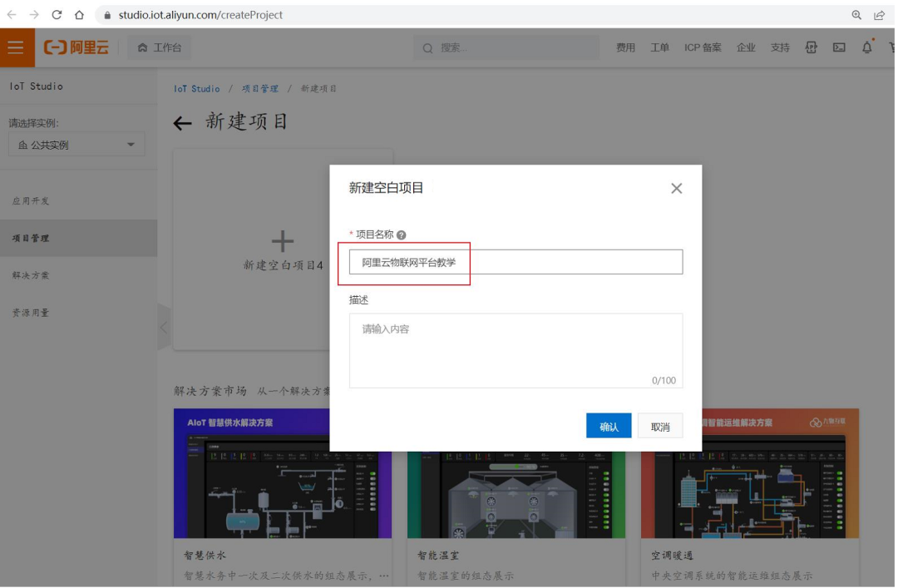Click the browser forward arrow
This screenshot has height=588, width=898.
(34, 15)
